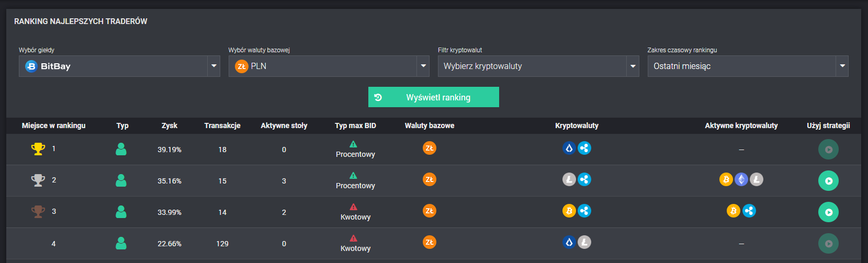Click the red warning triangle above Kwotowy in row 3
Screen dimensions: 868x263
coord(353,207)
